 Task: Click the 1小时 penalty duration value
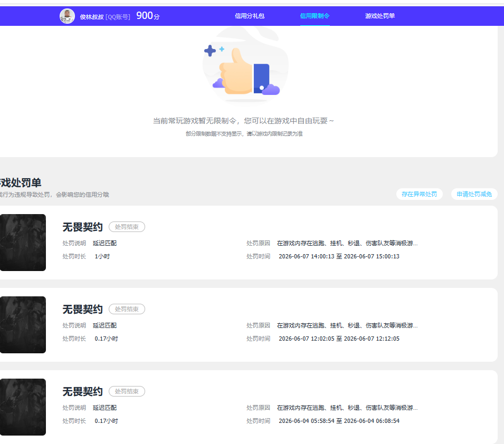coord(102,256)
